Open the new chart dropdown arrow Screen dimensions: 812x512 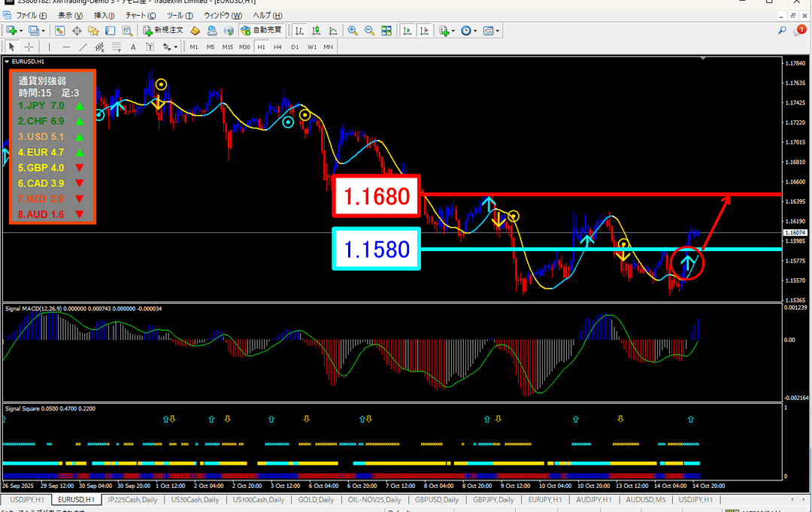pos(20,31)
